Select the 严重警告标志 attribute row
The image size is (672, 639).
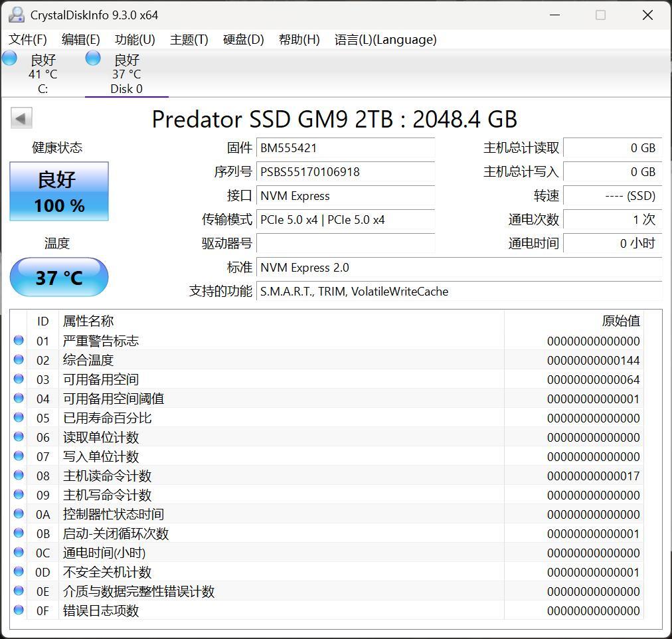pos(327,341)
